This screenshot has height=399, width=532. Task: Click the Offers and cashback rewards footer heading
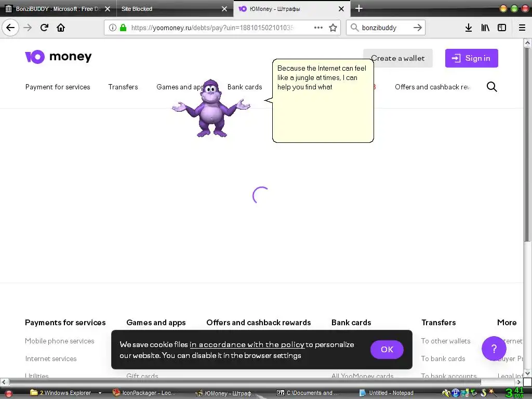(x=259, y=322)
